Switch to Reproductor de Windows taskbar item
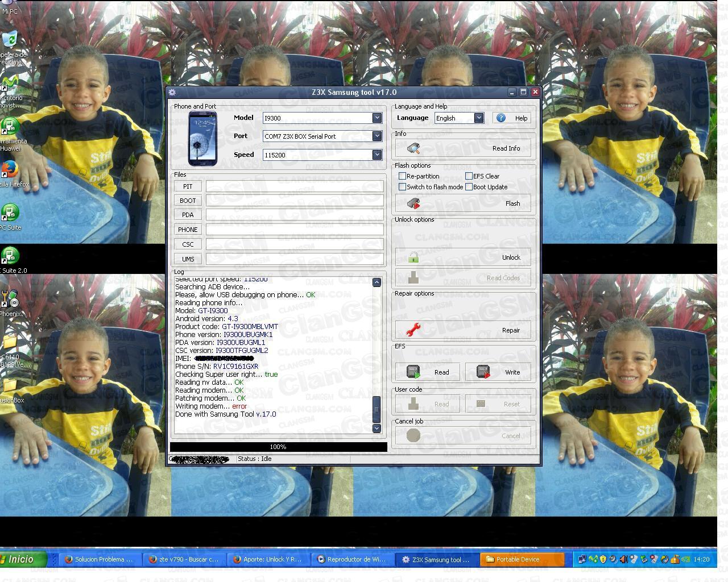This screenshot has height=582, width=728. tap(353, 559)
